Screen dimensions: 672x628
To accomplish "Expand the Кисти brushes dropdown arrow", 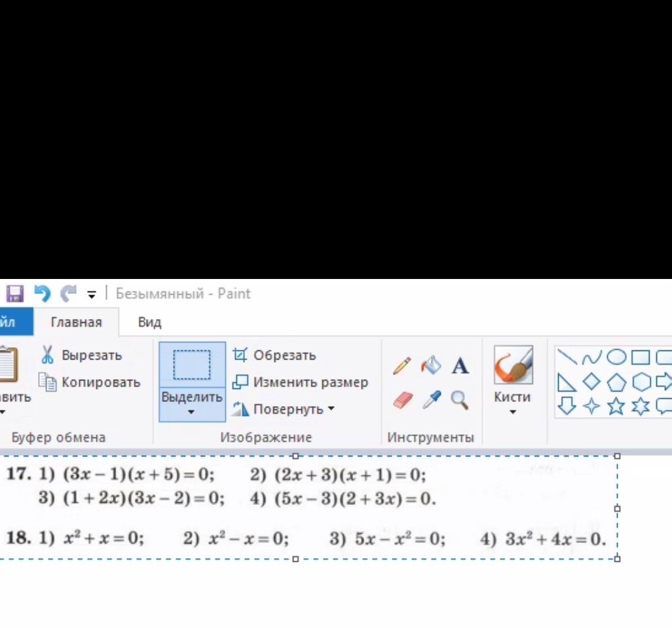I will (513, 412).
